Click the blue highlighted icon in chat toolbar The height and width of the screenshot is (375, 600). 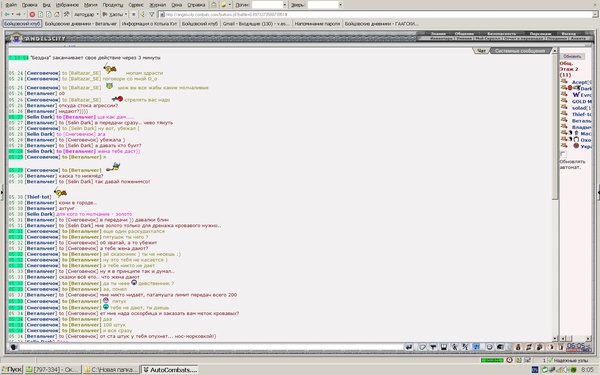[476, 347]
